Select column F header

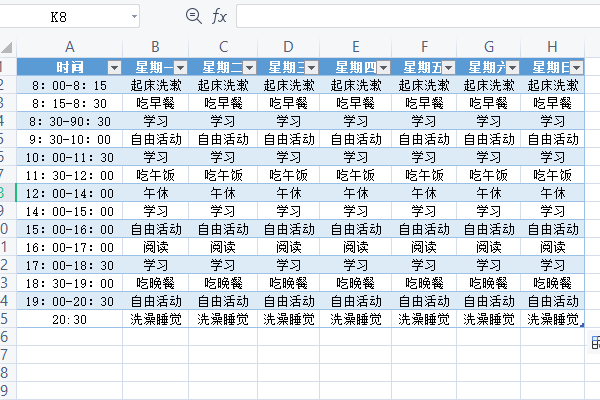click(x=424, y=47)
